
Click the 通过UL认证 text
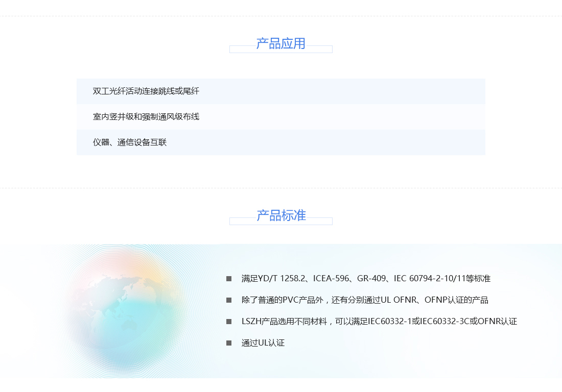coord(263,343)
